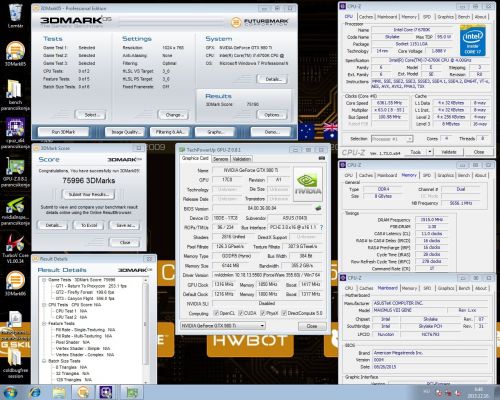Open the Tools dropdown arrow in CPU-Z
500x400 pixels.
pos(430,152)
